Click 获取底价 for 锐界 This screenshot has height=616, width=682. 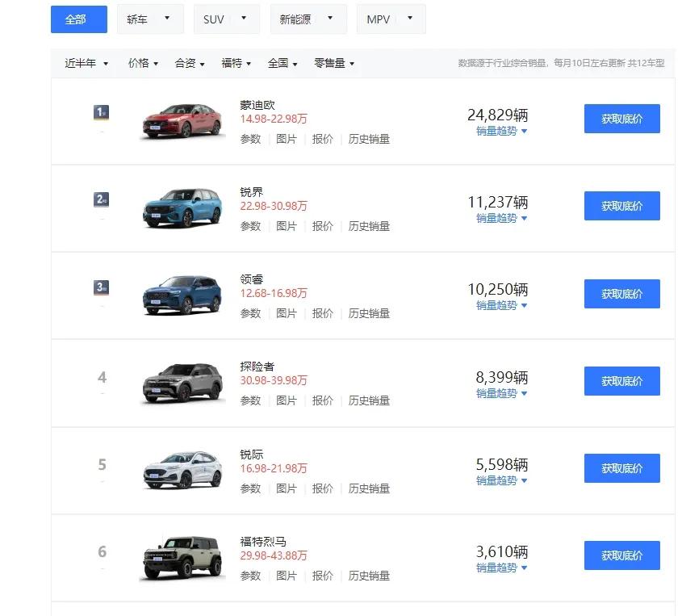coord(622,206)
